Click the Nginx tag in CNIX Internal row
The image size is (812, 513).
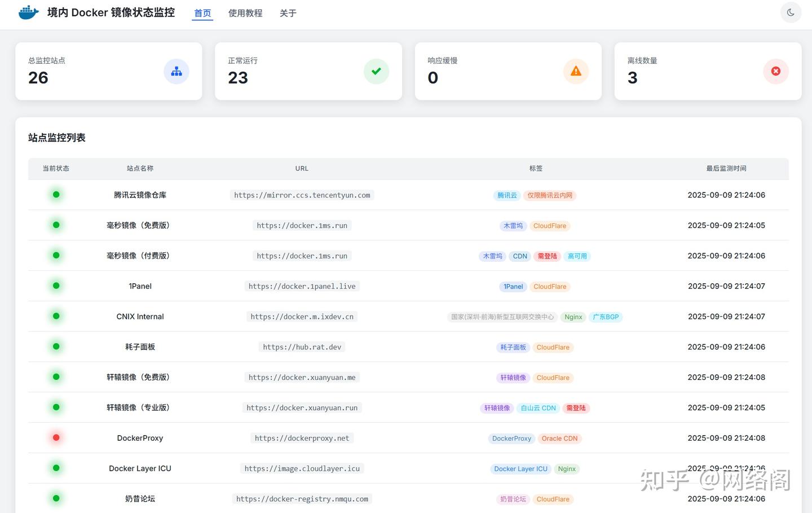click(573, 317)
